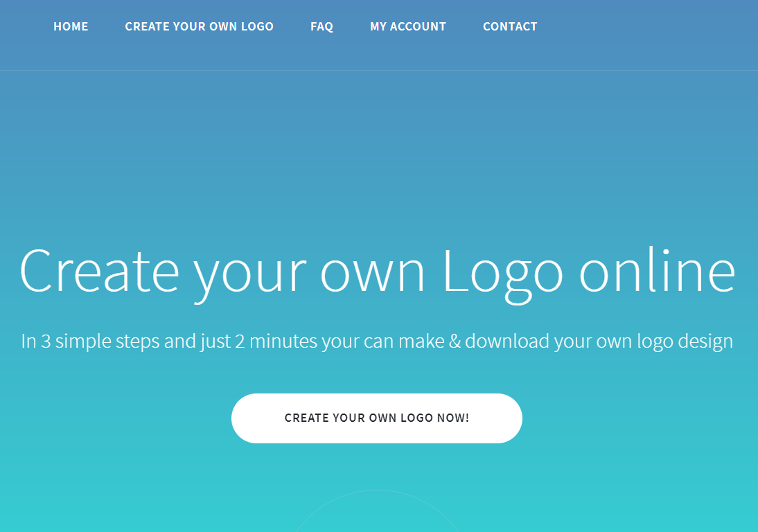Image resolution: width=758 pixels, height=532 pixels.
Task: Click the ampersand symbol in the subtitle
Action: click(x=455, y=341)
